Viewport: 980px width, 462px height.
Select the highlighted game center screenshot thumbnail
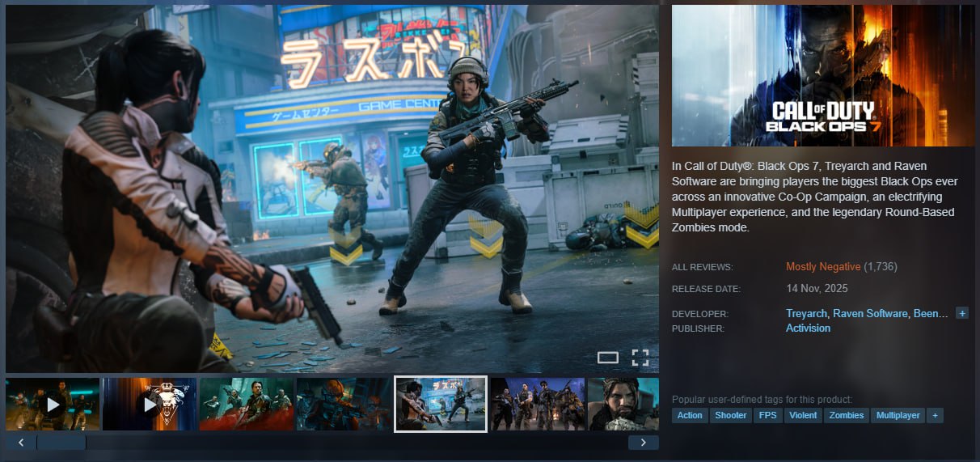[x=441, y=404]
